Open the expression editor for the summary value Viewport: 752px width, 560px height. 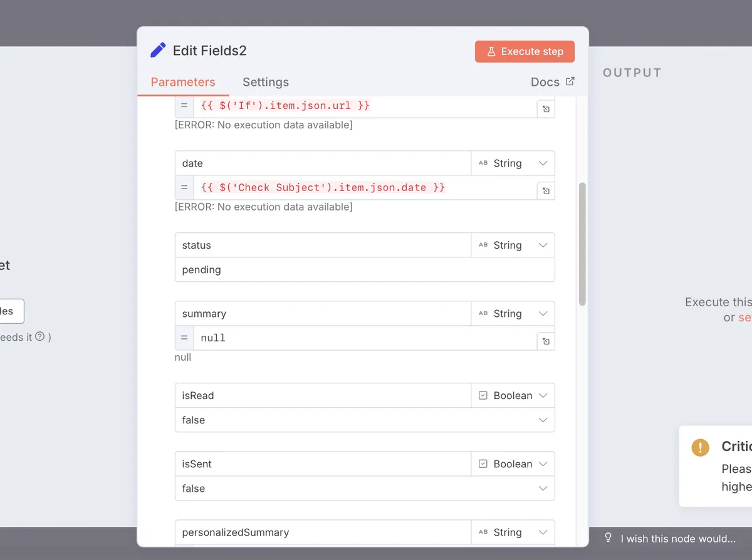(x=546, y=341)
